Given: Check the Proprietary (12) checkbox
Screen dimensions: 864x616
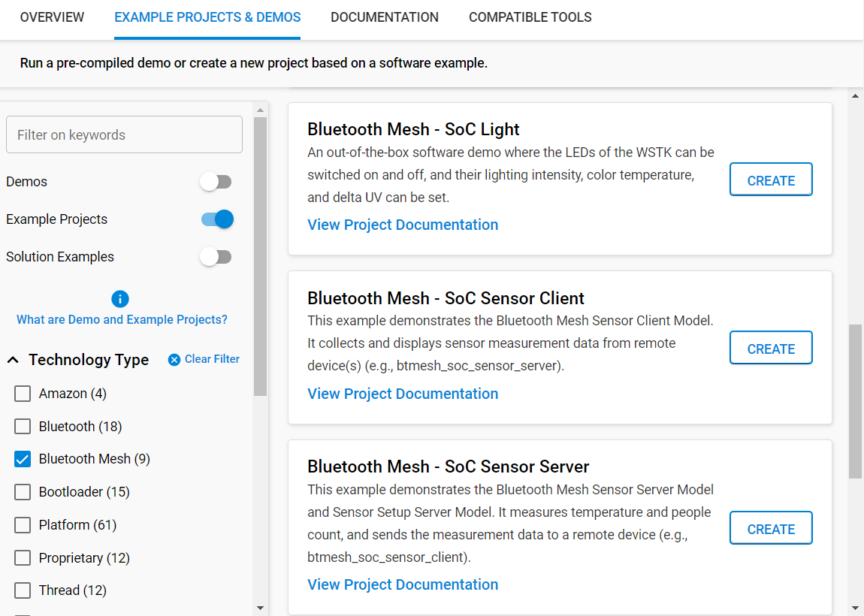Looking at the screenshot, I should [x=23, y=558].
